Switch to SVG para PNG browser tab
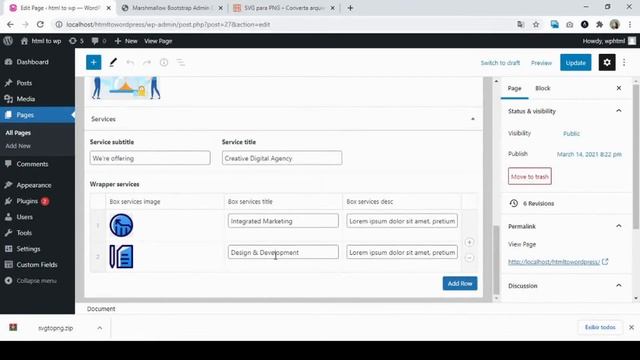Screen dimensions: 640x360 284,8
